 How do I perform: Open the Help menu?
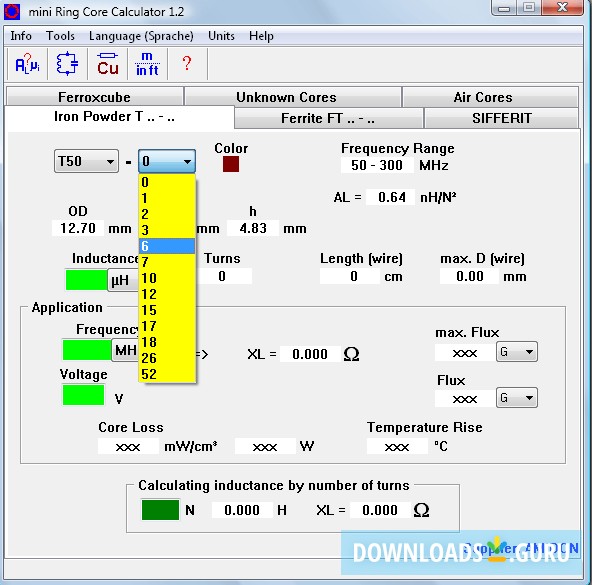[261, 36]
